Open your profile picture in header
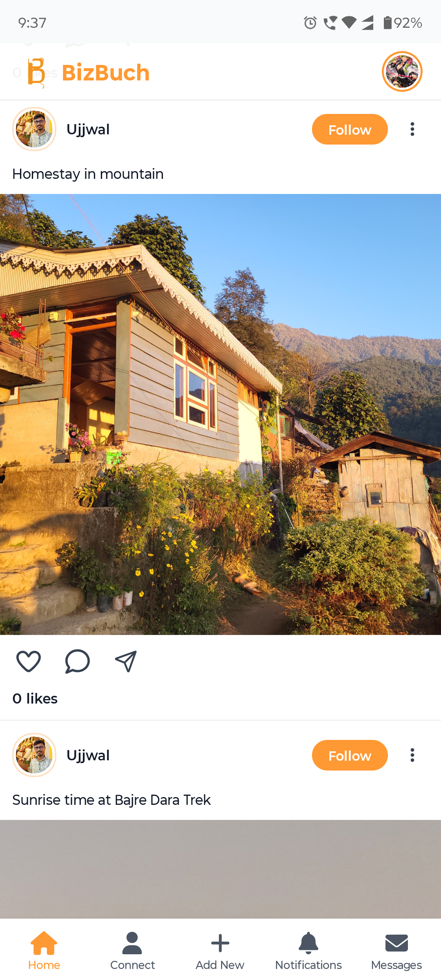441x980 pixels. [402, 71]
